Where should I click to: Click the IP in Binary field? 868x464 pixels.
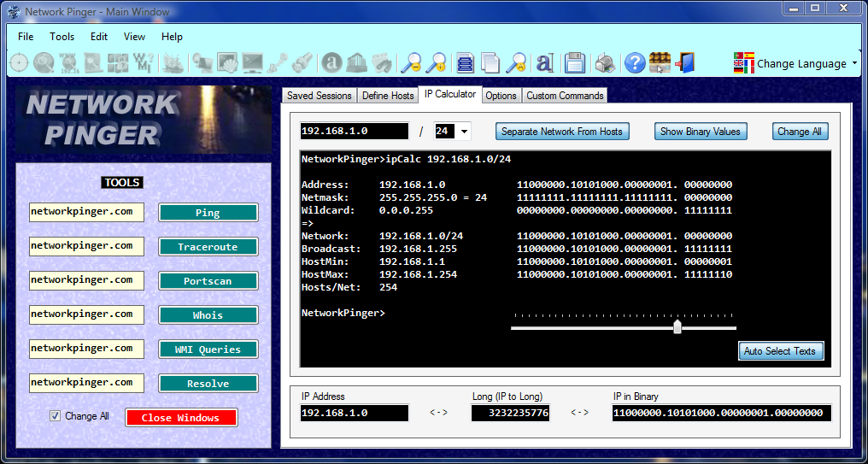(x=722, y=413)
